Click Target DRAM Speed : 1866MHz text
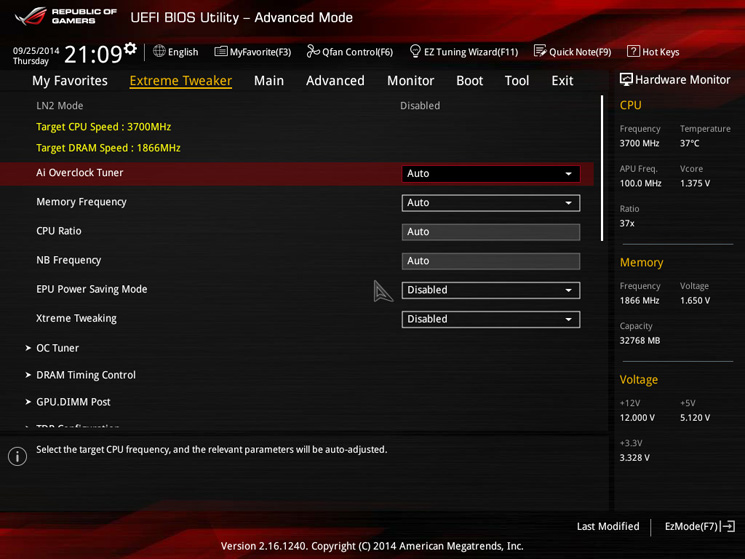745x559 pixels. [108, 148]
